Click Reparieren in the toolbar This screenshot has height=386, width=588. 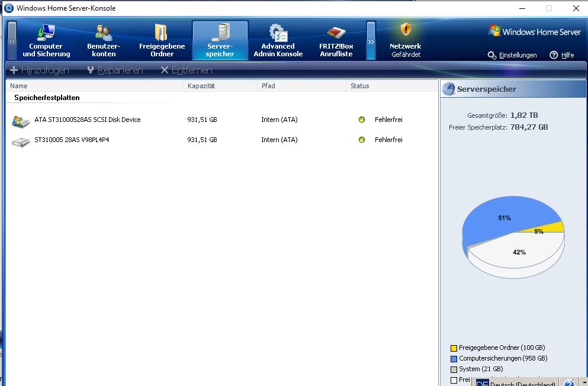pyautogui.click(x=115, y=70)
